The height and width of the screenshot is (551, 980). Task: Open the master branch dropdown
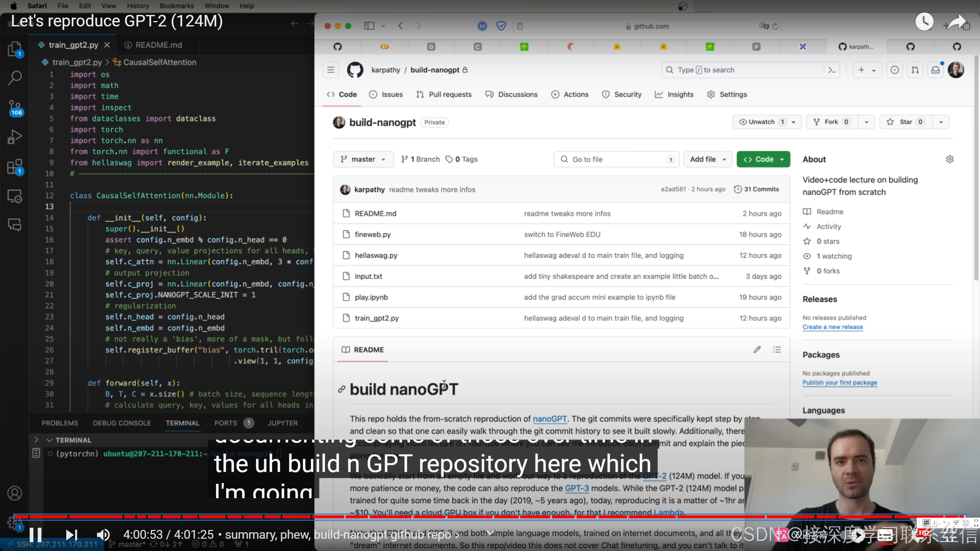point(363,159)
